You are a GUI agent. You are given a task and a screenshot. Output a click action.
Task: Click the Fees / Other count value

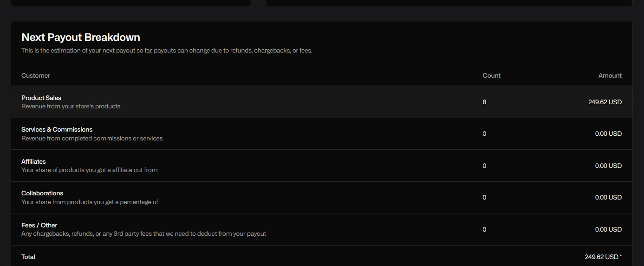click(485, 229)
